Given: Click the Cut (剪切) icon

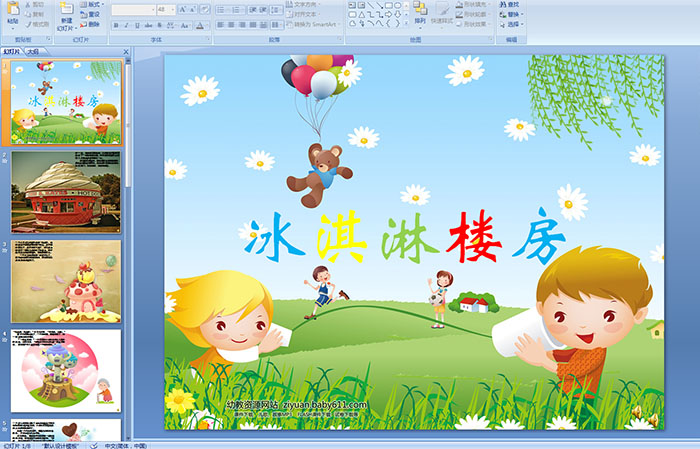Looking at the screenshot, I should click(38, 5).
